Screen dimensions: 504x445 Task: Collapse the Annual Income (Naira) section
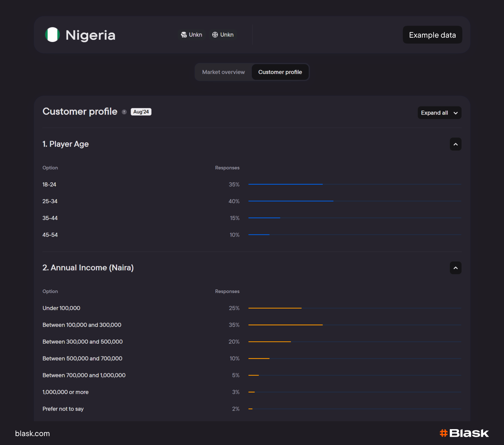(x=455, y=268)
